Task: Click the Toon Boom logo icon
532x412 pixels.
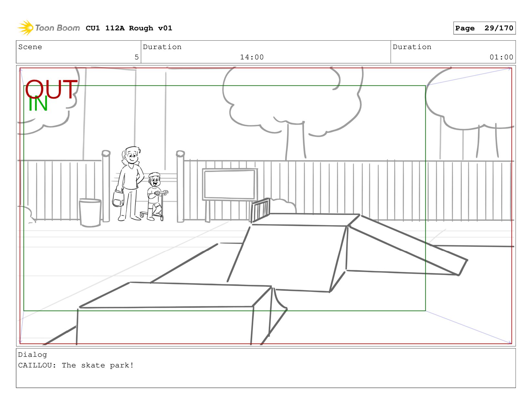Action: click(x=26, y=28)
